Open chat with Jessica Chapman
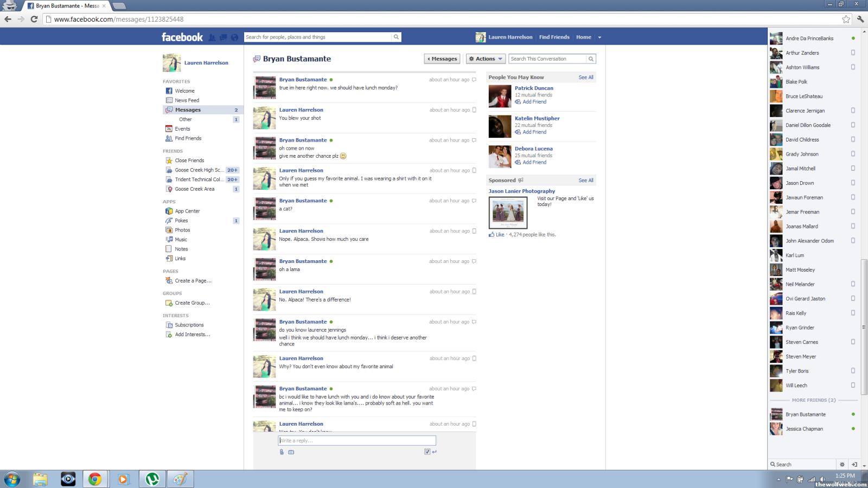The height and width of the screenshot is (488, 868). pos(804,429)
